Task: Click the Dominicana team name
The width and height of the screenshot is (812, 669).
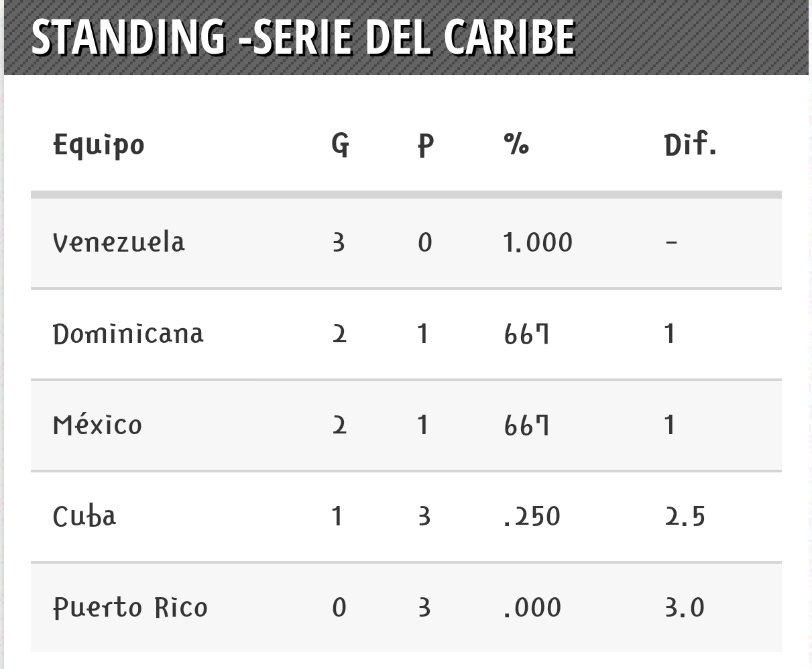Action: 128,333
